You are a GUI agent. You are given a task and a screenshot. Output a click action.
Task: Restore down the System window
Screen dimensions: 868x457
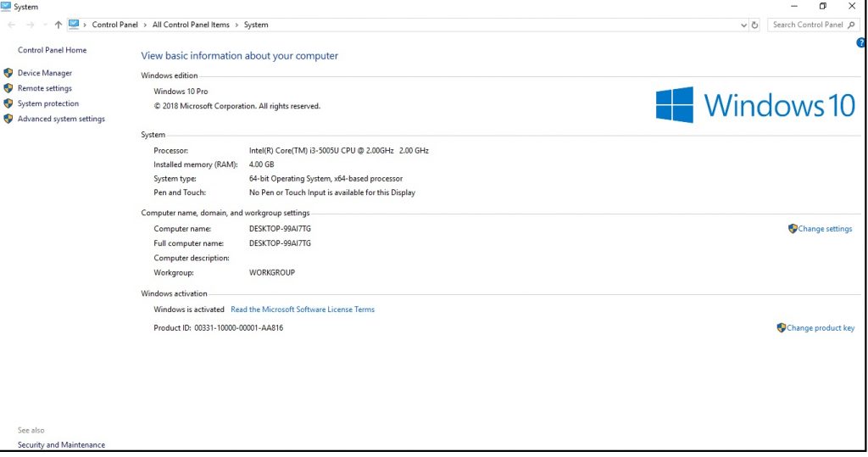click(822, 6)
